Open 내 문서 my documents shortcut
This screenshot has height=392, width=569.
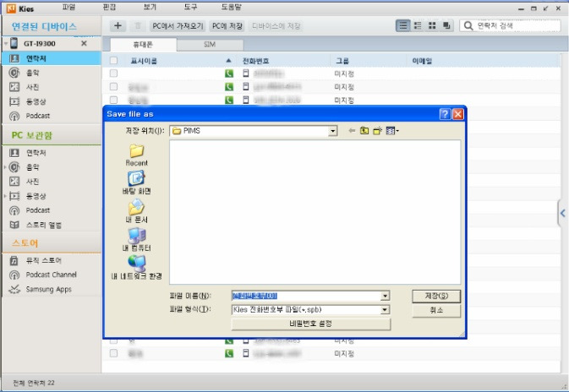(137, 211)
